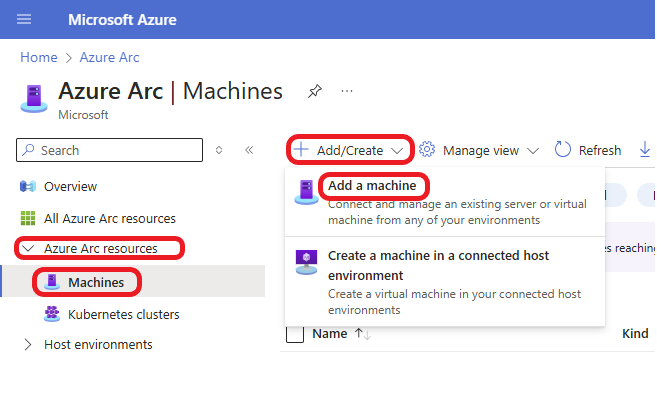Go to Home breadcrumb
Screen dimensions: 657x401
[x=39, y=57]
